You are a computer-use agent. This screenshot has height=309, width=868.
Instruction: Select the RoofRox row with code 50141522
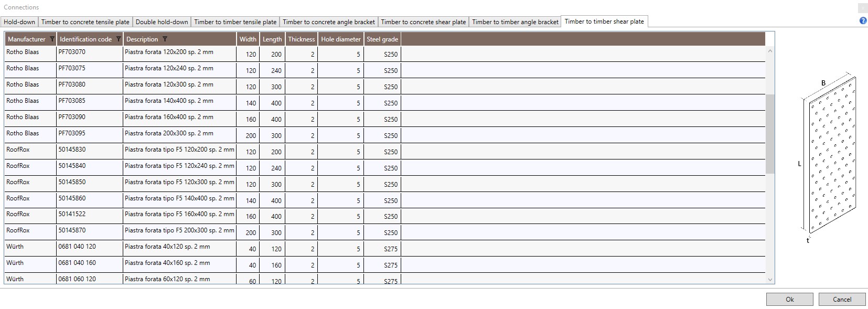(x=384, y=216)
